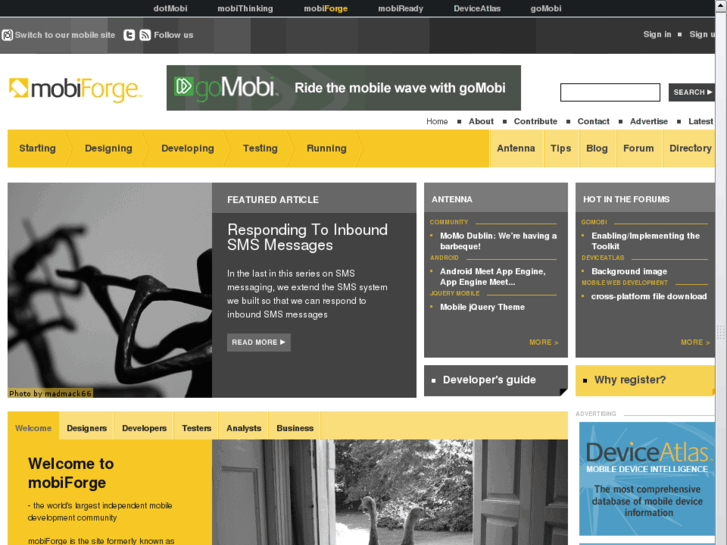Select Designing in the yellow navigation

pyautogui.click(x=108, y=148)
